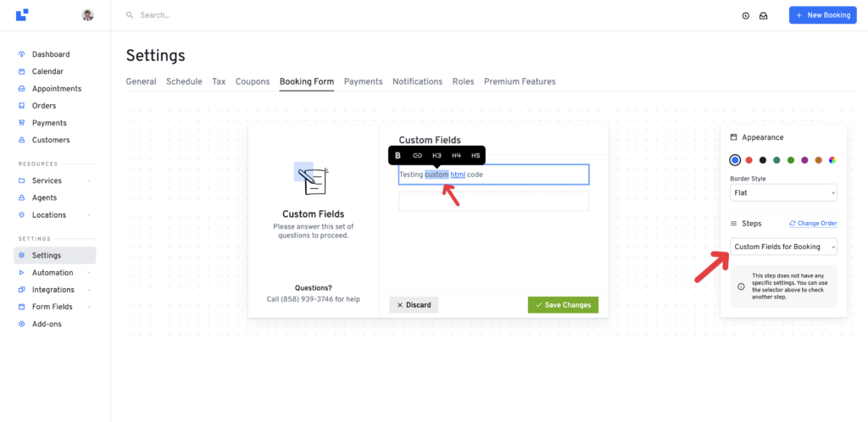Select the orange color swatch

pyautogui.click(x=818, y=160)
